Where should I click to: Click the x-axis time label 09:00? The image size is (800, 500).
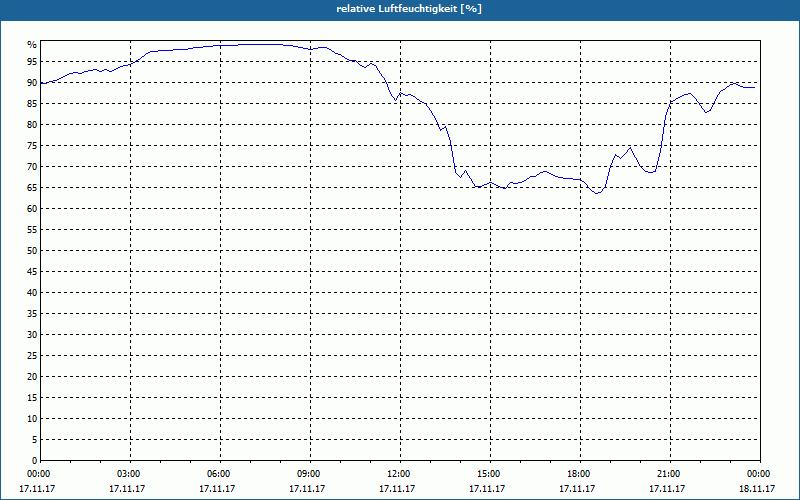click(x=310, y=474)
